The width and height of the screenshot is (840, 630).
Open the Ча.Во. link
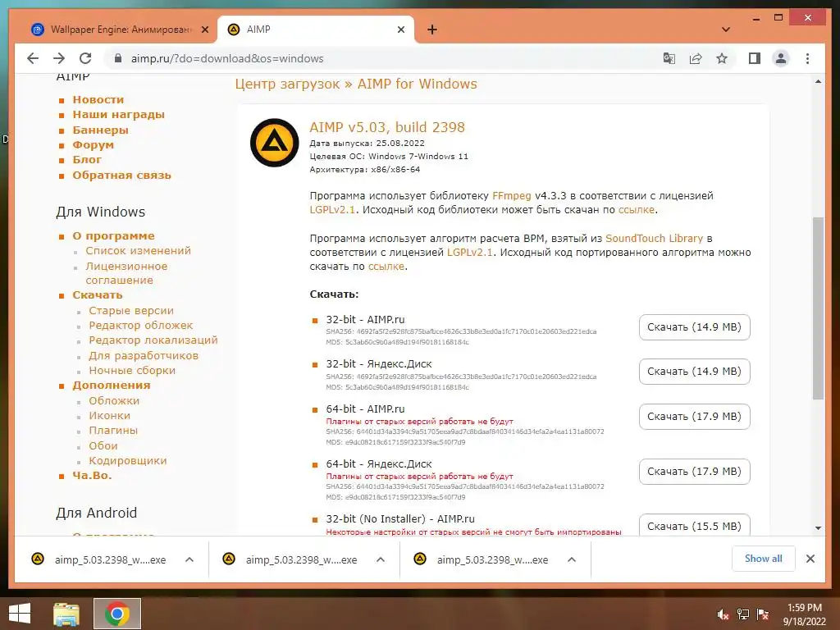click(92, 475)
